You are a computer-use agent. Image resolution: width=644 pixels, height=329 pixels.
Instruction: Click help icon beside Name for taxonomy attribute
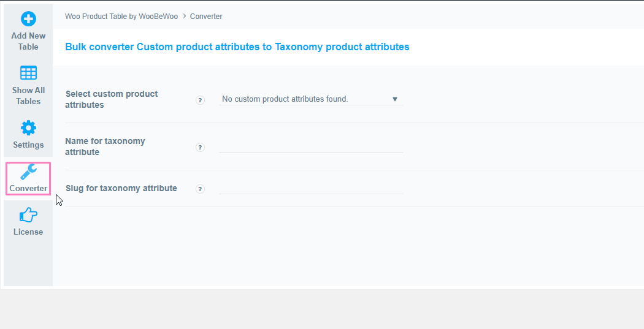point(200,147)
